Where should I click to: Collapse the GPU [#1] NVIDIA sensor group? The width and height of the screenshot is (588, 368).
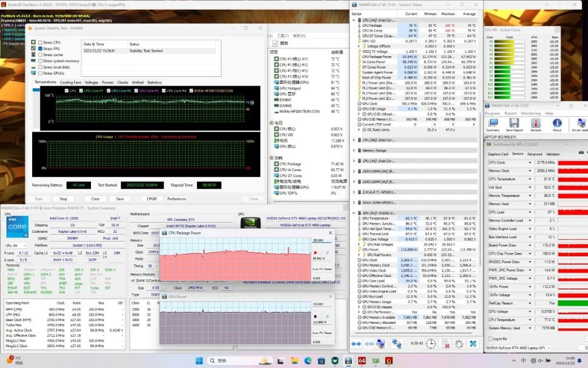[354, 213]
